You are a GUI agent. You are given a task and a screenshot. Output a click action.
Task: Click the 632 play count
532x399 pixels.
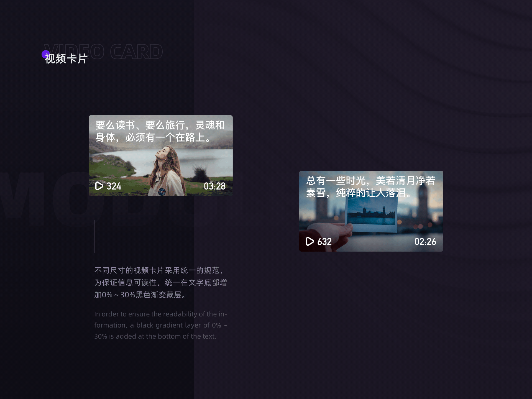[x=324, y=242]
